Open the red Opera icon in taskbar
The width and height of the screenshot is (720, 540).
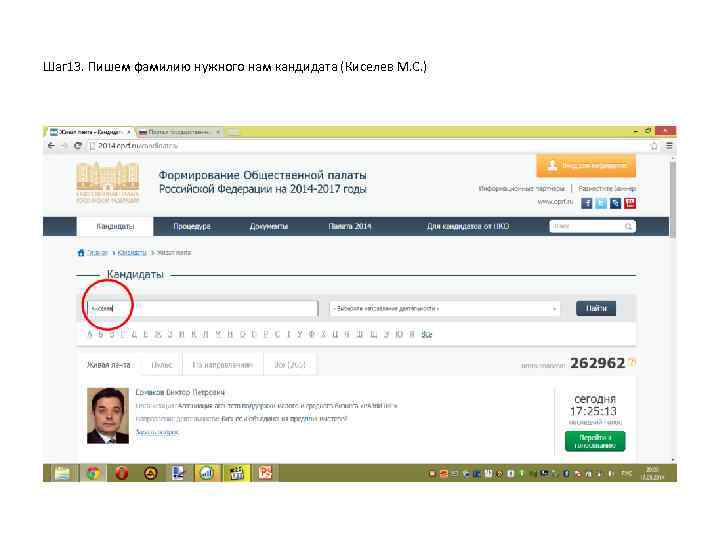122,472
